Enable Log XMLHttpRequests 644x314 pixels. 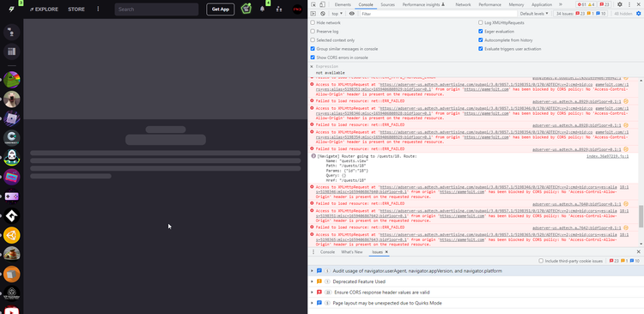click(481, 22)
